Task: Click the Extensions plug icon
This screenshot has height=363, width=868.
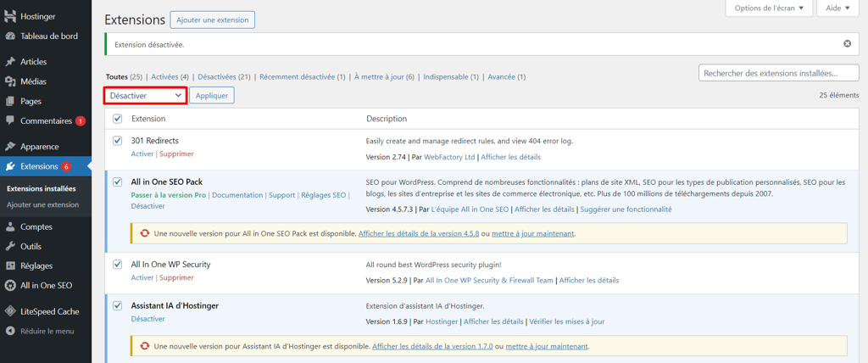Action: (x=10, y=166)
